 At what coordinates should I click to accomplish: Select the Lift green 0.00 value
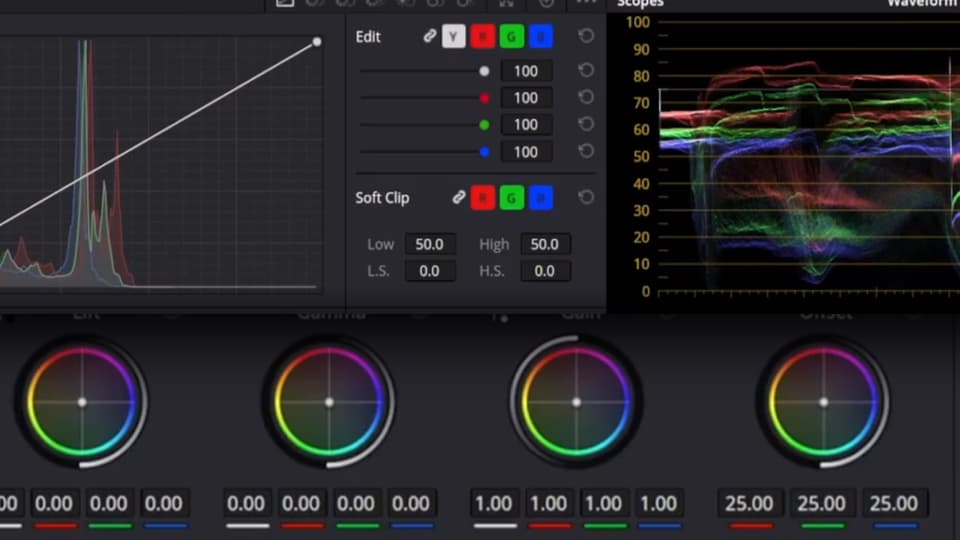(x=109, y=504)
